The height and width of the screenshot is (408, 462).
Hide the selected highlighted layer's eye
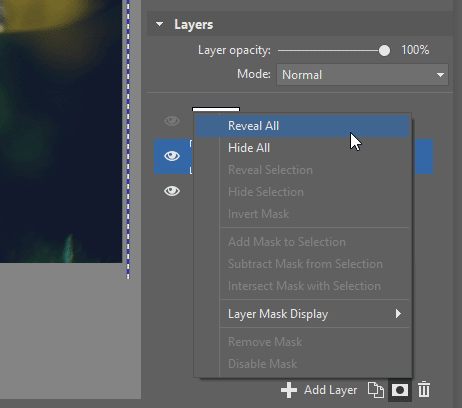click(172, 156)
